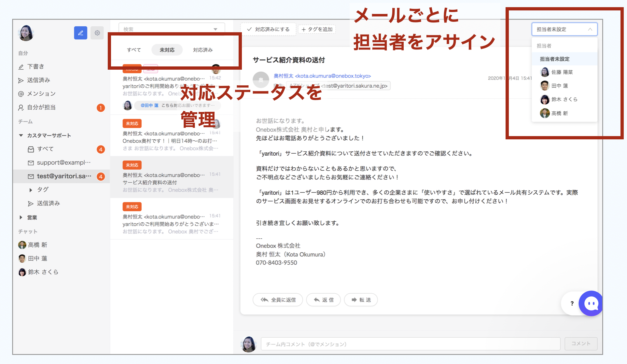Expand the タグ tree item

pos(31,190)
